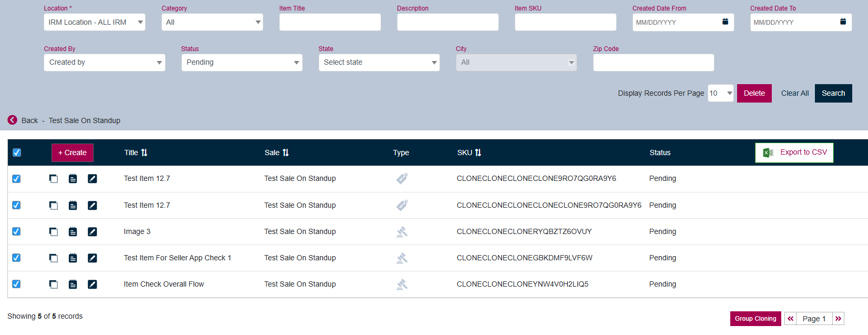868x335 pixels.
Task: Focus the Item SKU input field
Action: (566, 22)
